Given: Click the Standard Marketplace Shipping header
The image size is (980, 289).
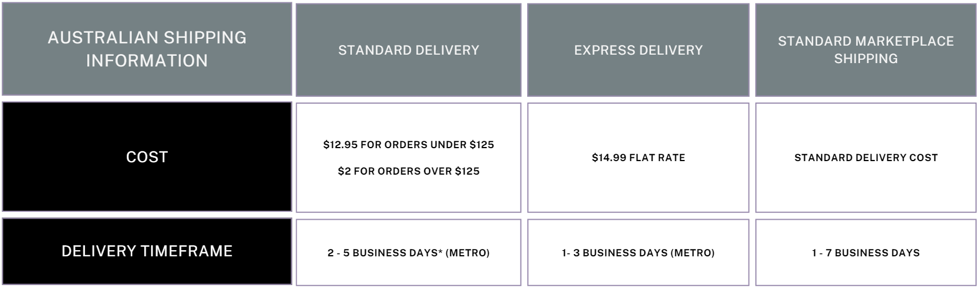Looking at the screenshot, I should pyautogui.click(x=866, y=50).
